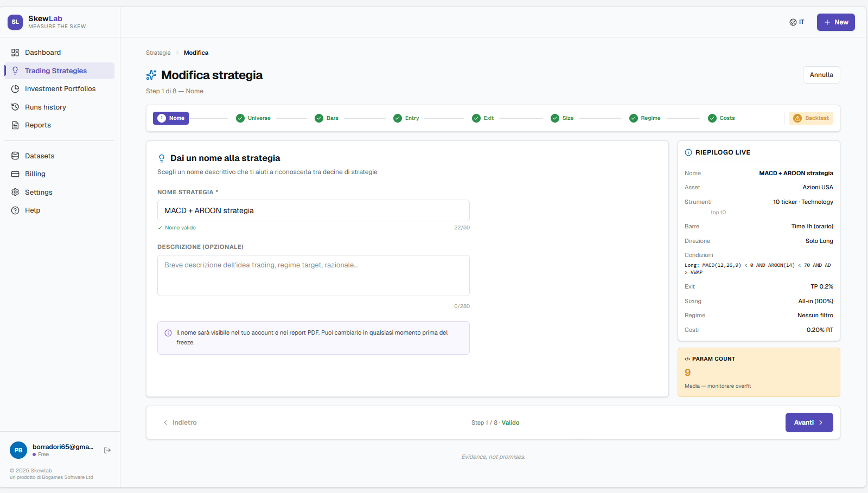Go to the Costs step
868x493 pixels.
point(722,118)
